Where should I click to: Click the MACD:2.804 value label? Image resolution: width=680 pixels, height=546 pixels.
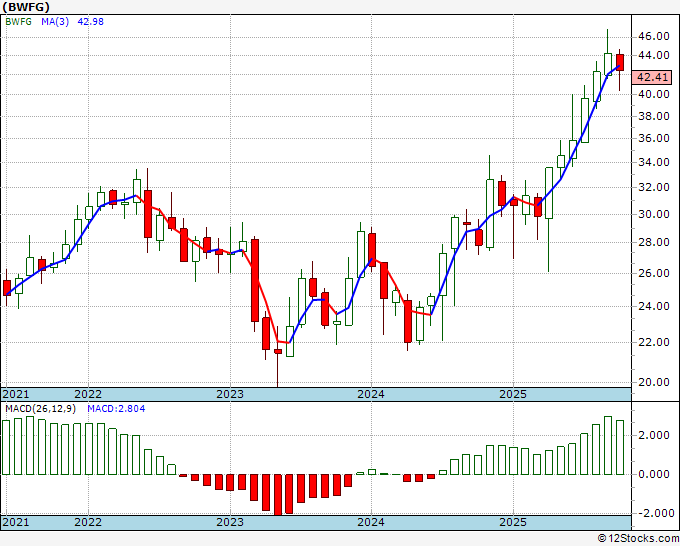116,409
